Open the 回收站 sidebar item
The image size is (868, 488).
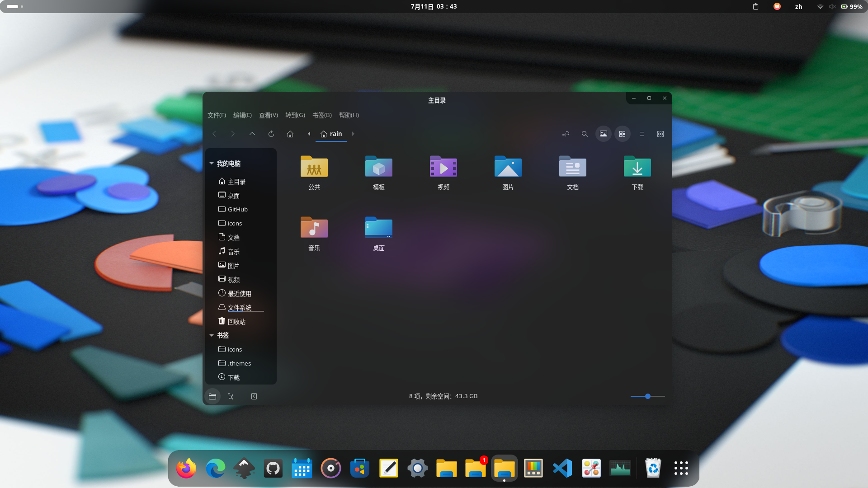[x=237, y=321]
